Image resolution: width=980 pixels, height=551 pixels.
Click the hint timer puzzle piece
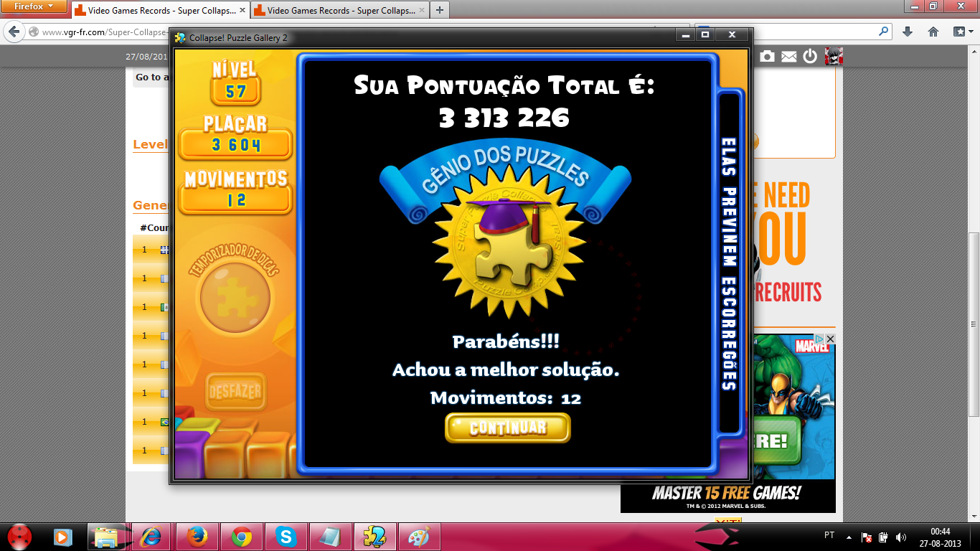(235, 297)
